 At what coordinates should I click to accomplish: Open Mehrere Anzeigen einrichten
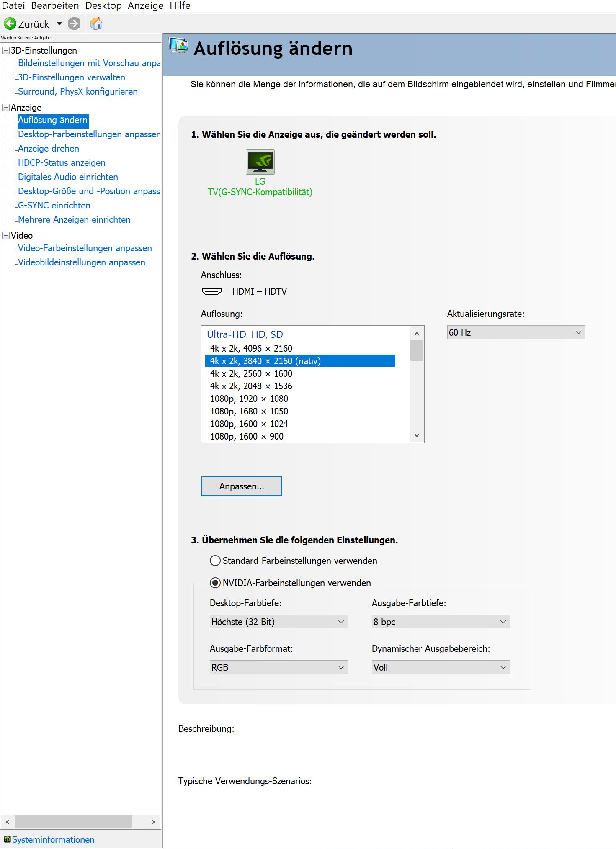74,220
